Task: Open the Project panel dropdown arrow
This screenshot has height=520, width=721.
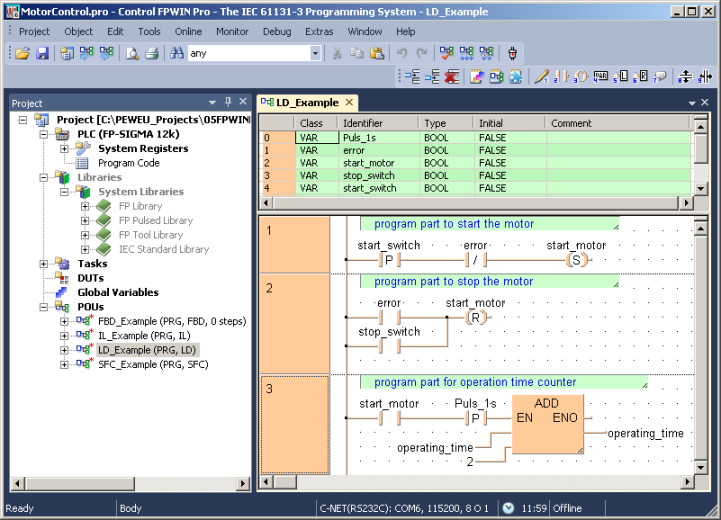Action: tap(212, 103)
